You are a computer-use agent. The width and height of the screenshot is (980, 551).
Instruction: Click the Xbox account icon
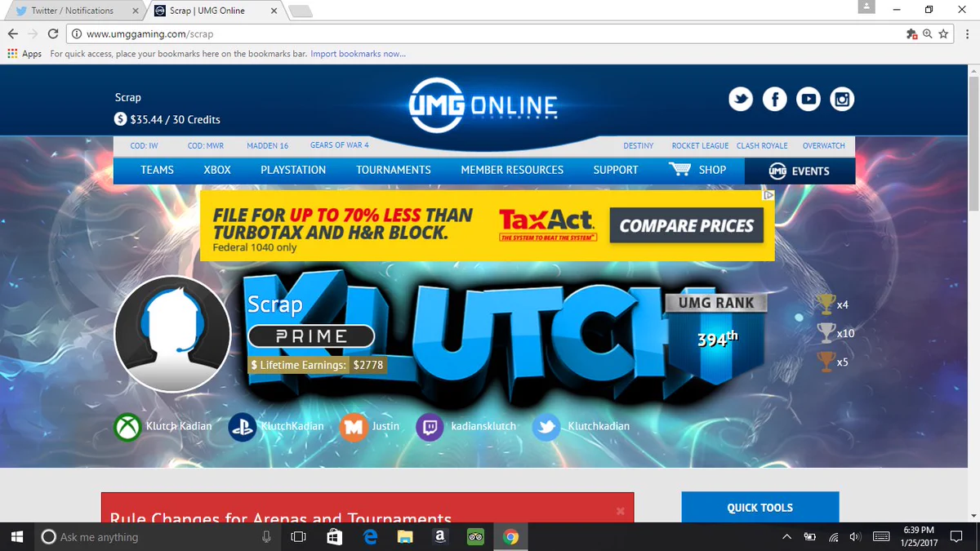pyautogui.click(x=128, y=427)
